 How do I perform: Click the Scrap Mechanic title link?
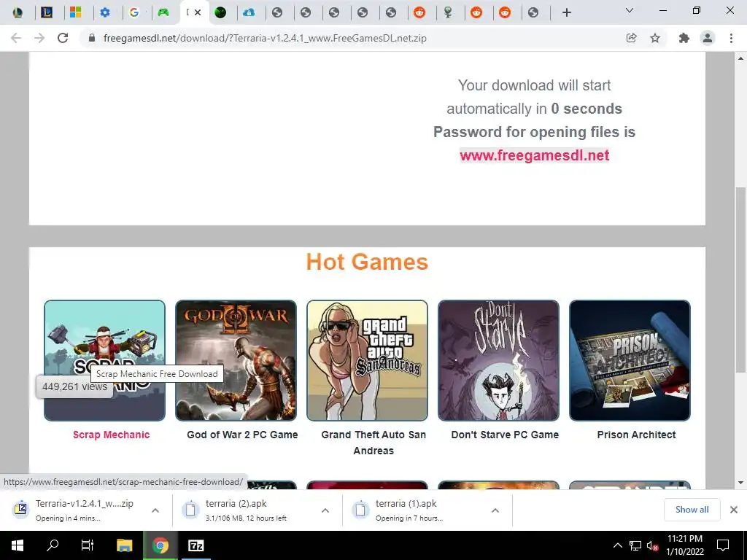111,435
